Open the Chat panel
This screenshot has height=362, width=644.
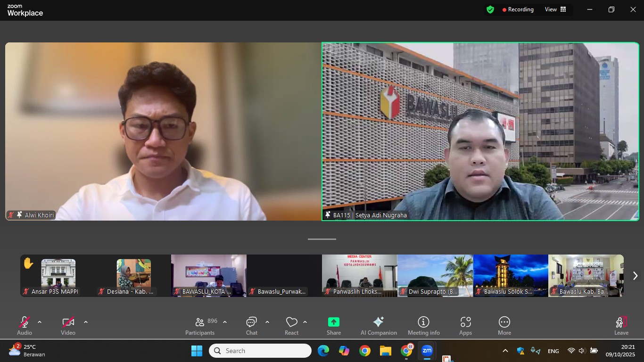251,326
